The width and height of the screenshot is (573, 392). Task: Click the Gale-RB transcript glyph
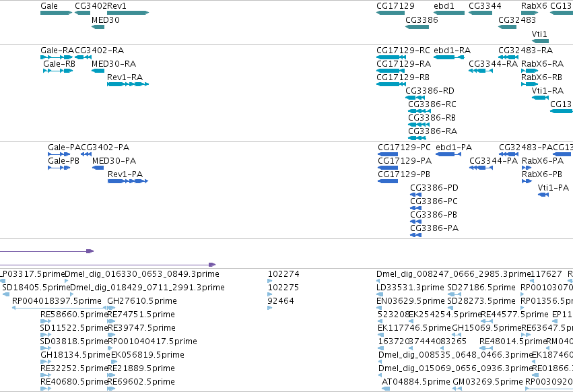pos(58,71)
